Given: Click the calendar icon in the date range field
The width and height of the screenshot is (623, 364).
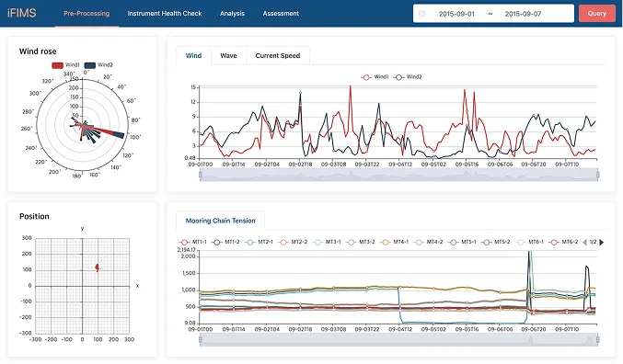Looking at the screenshot, I should (x=422, y=14).
